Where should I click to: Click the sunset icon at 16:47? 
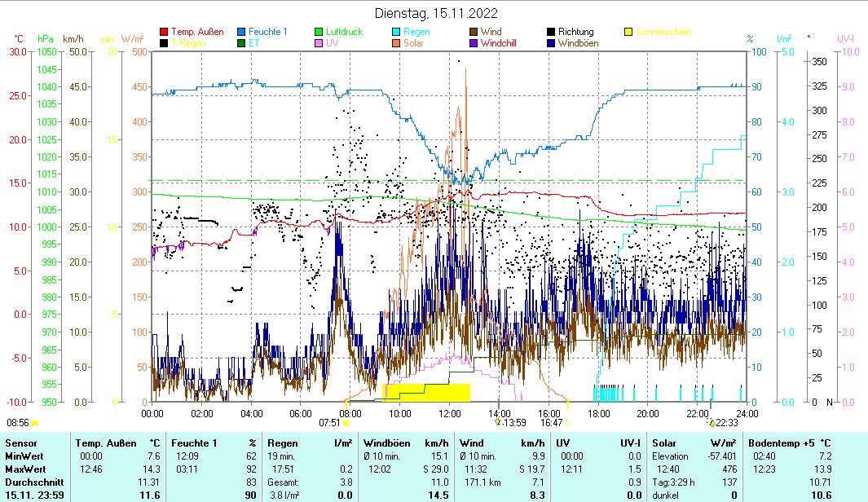tap(568, 423)
